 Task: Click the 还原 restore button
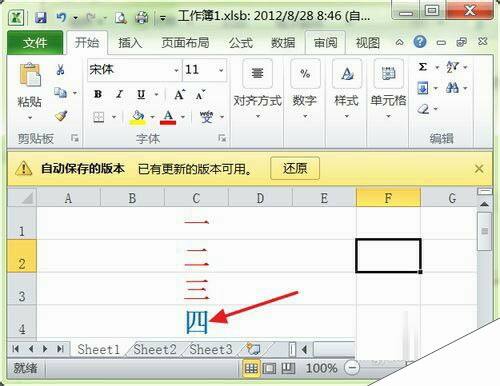(295, 168)
